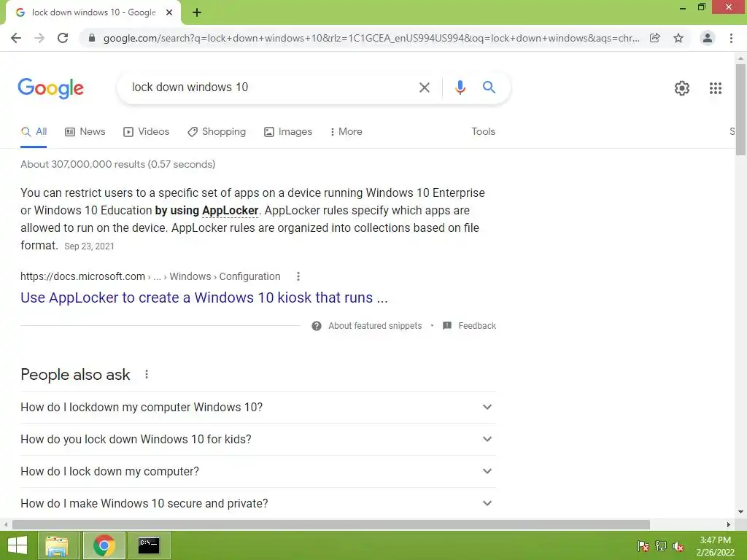This screenshot has height=560, width=747.
Task: Open the Windows Start button
Action: (18, 545)
